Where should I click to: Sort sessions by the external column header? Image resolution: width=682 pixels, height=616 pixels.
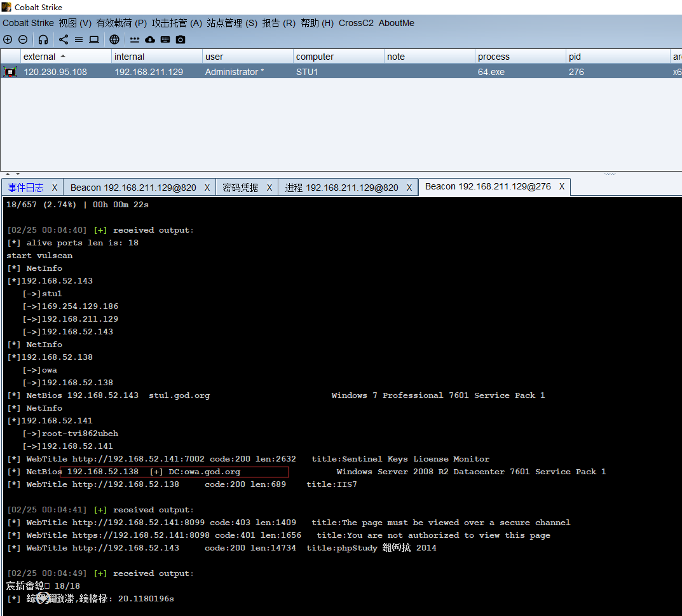[x=39, y=57]
